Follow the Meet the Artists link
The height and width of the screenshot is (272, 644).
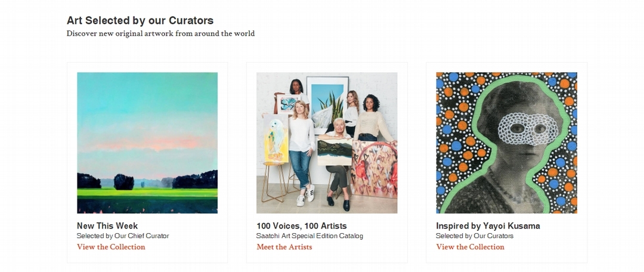284,247
